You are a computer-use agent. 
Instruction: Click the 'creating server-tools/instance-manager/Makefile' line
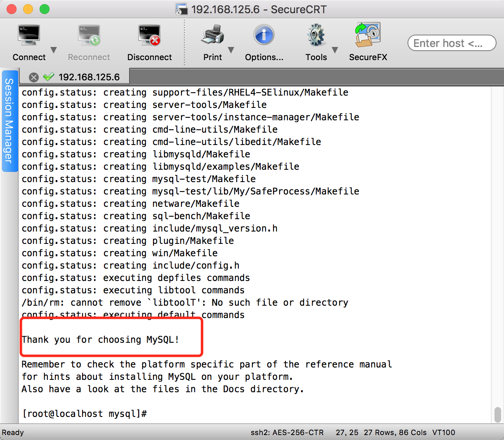(x=191, y=117)
